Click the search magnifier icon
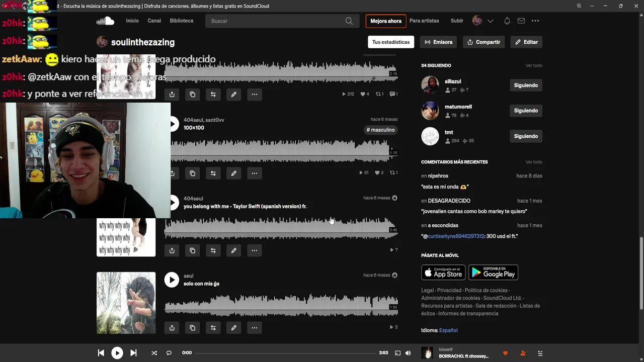The height and width of the screenshot is (362, 644). click(x=349, y=21)
